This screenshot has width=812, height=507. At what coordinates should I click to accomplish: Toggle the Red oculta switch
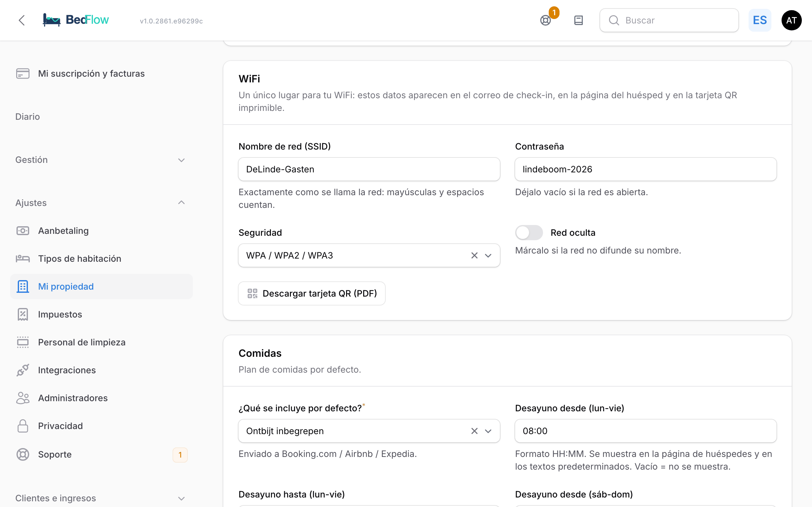click(529, 232)
